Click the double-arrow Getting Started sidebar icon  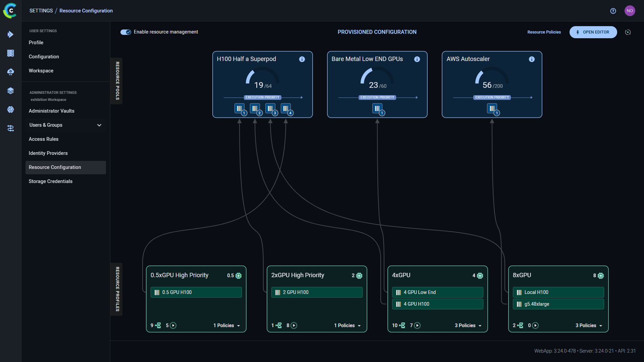click(x=10, y=34)
